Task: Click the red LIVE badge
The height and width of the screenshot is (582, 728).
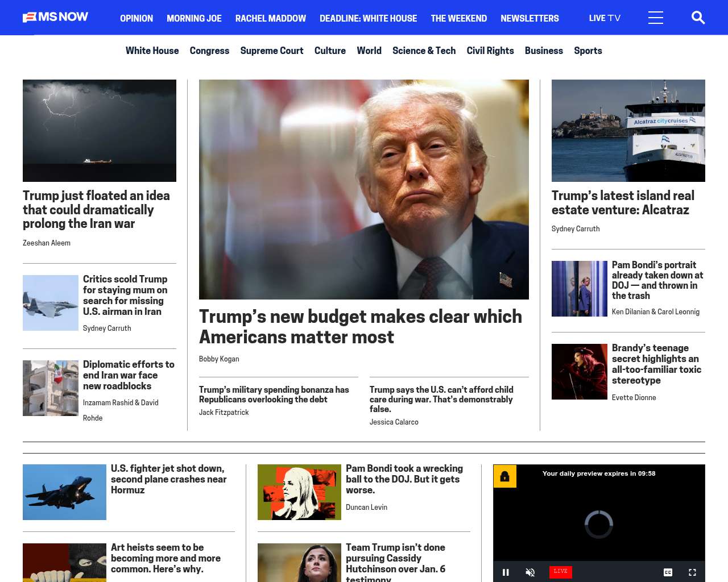Action: coord(561,572)
